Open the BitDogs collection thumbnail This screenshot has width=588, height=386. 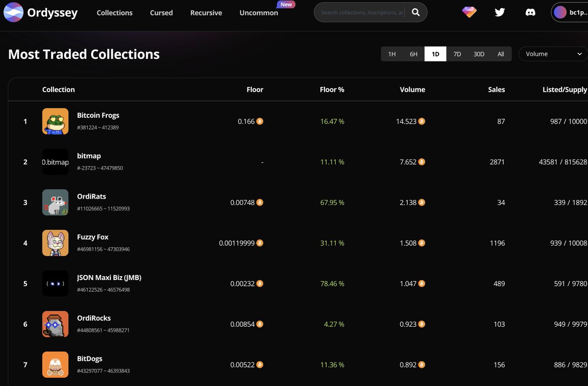(x=55, y=364)
